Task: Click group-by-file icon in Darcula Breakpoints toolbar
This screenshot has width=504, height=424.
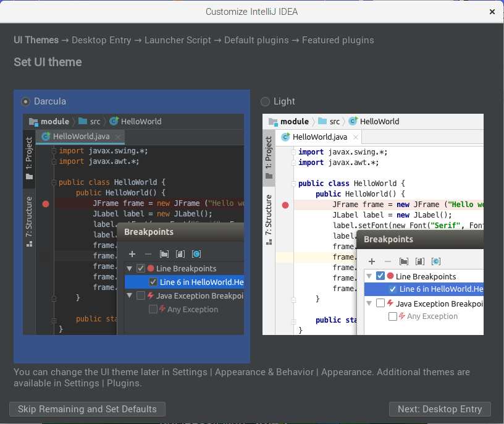Action: (180, 254)
